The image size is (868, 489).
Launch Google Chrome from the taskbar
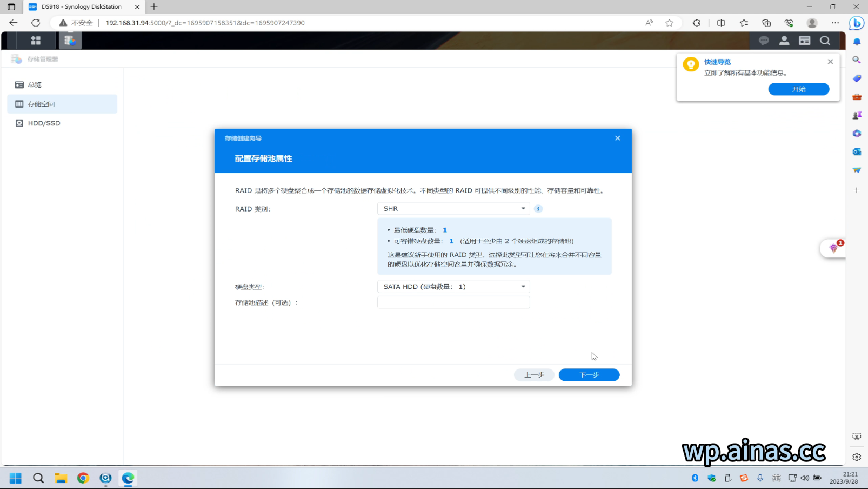pos(83,478)
